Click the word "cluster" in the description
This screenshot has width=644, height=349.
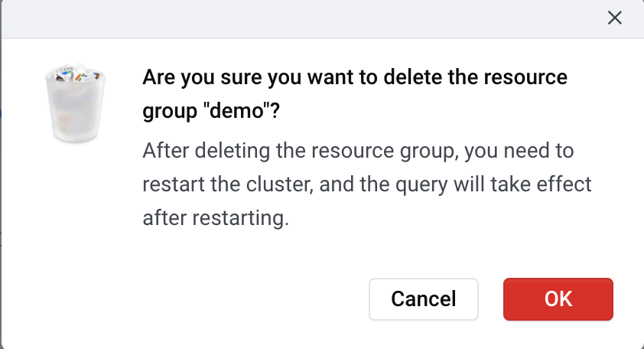pyautogui.click(x=279, y=184)
